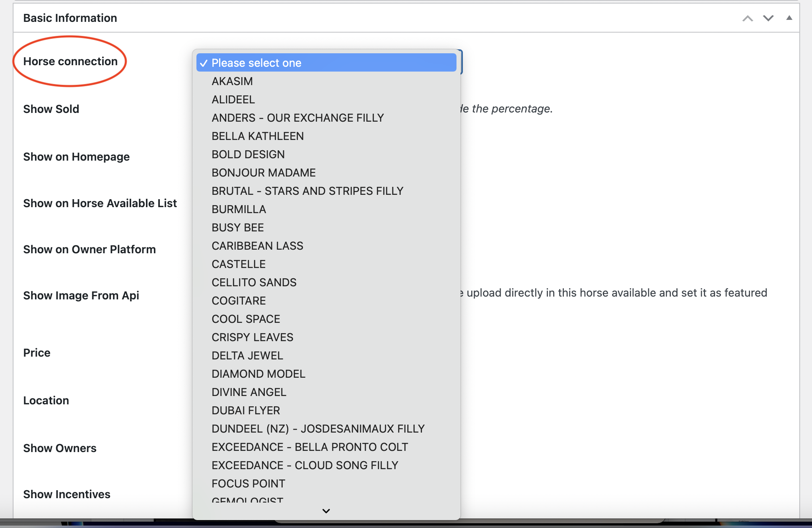The image size is (812, 528).
Task: Collapse the Basic Information panel
Action: coord(789,18)
